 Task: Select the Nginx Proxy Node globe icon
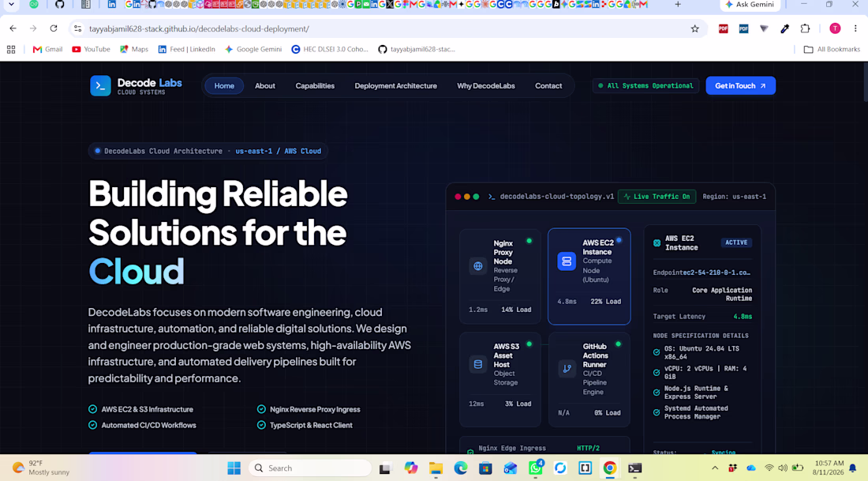477,266
